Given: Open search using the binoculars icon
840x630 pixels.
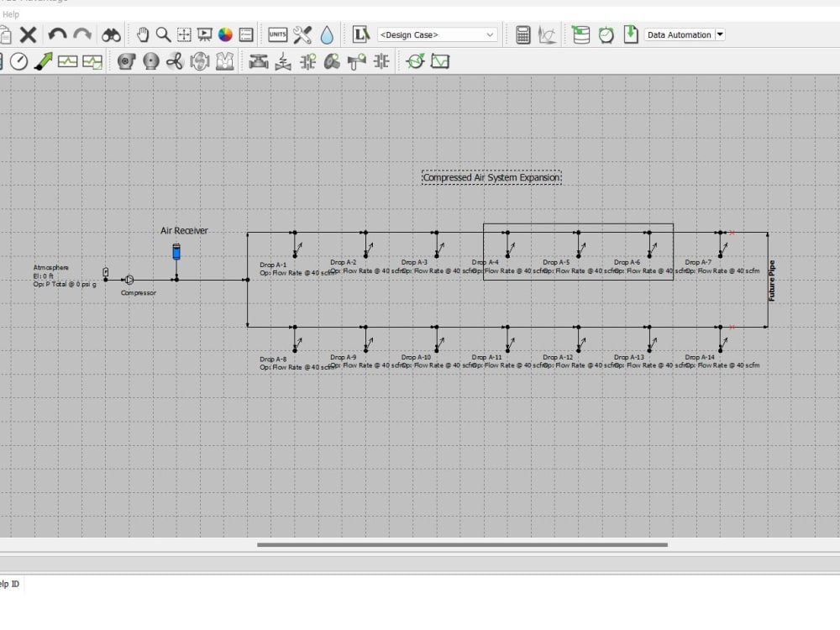Looking at the screenshot, I should pyautogui.click(x=110, y=34).
